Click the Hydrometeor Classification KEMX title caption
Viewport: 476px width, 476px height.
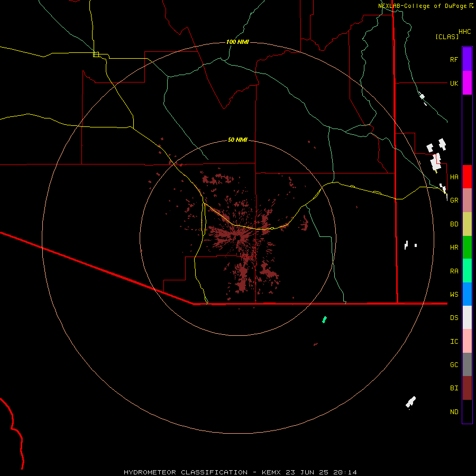click(x=240, y=472)
